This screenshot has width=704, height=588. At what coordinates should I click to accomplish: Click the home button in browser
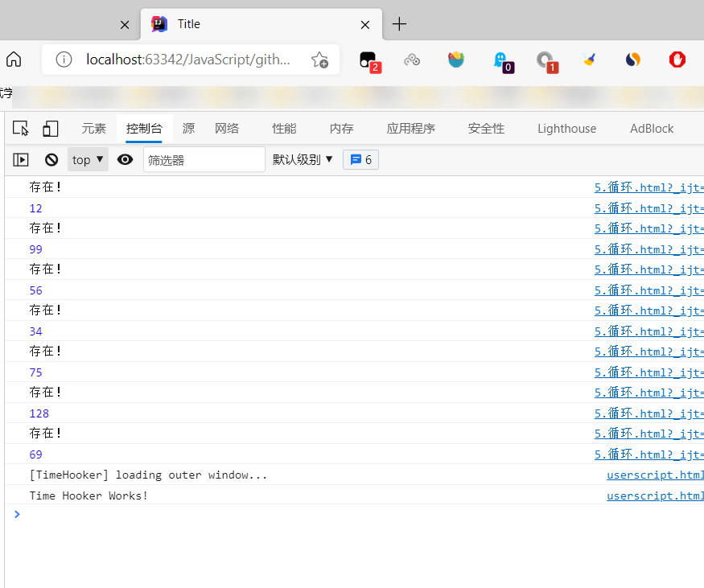pyautogui.click(x=14, y=60)
